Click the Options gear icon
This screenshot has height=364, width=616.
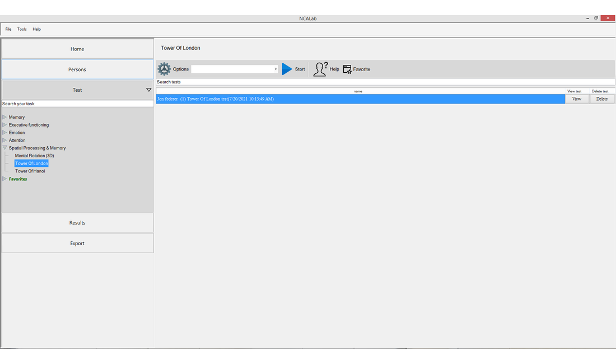click(164, 69)
